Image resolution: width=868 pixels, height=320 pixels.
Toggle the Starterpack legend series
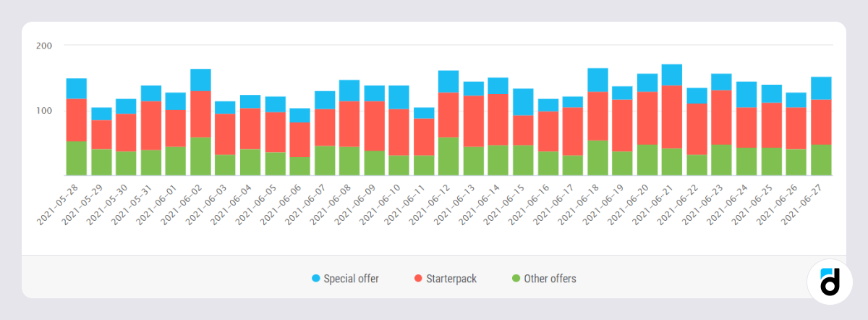click(451, 279)
